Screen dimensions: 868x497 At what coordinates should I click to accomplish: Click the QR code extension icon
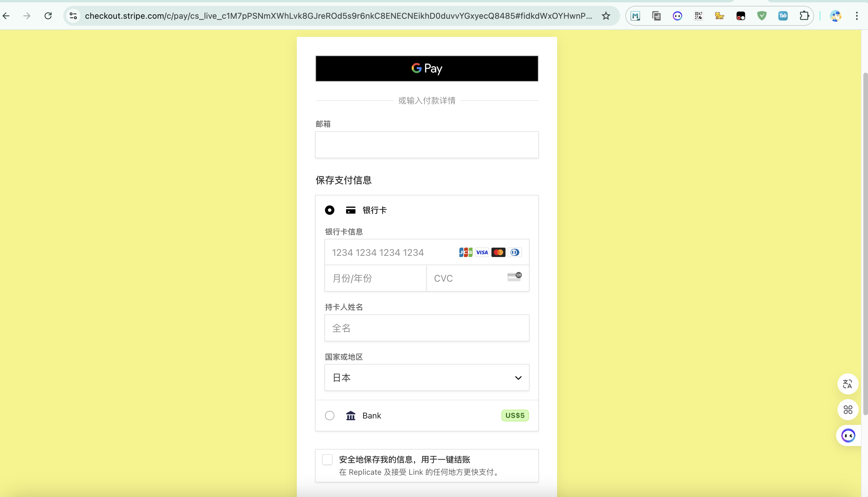pyautogui.click(x=698, y=16)
